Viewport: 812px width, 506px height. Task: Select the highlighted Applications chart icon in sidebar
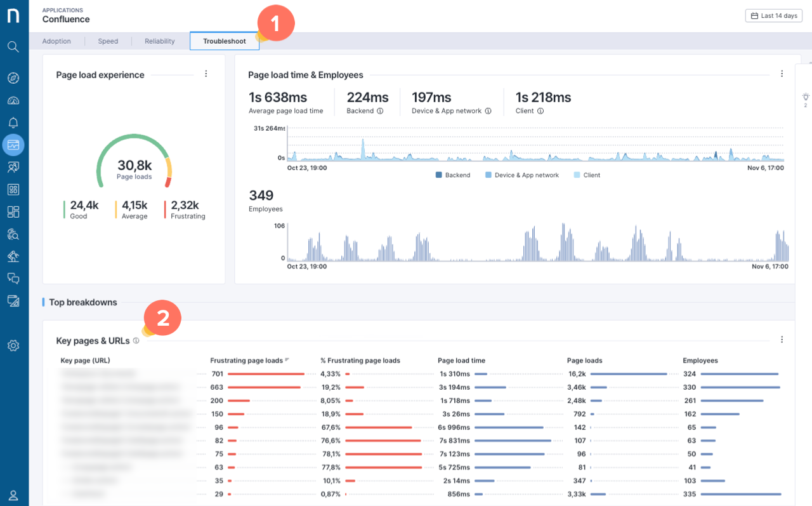13,145
